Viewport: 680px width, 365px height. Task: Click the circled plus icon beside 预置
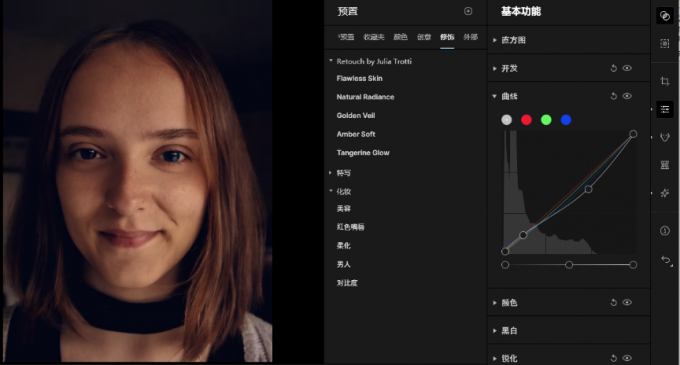point(468,11)
